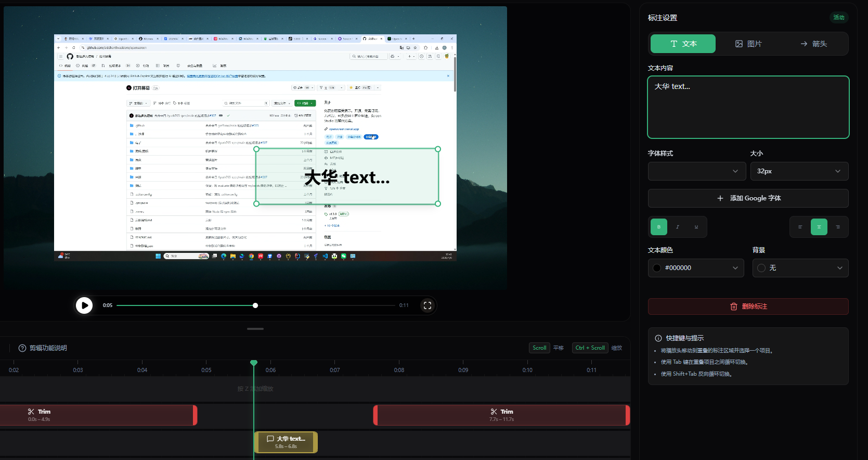Click the 0:03 timeline ruler mark

coord(77,370)
